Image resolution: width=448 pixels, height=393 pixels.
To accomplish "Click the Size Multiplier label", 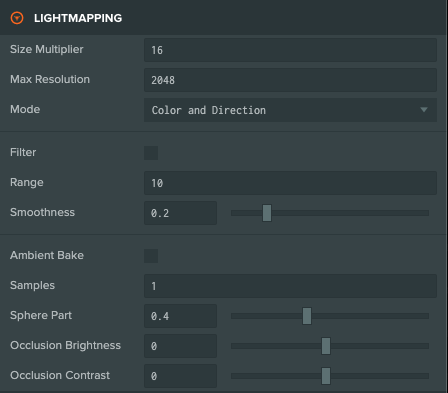I will click(47, 49).
